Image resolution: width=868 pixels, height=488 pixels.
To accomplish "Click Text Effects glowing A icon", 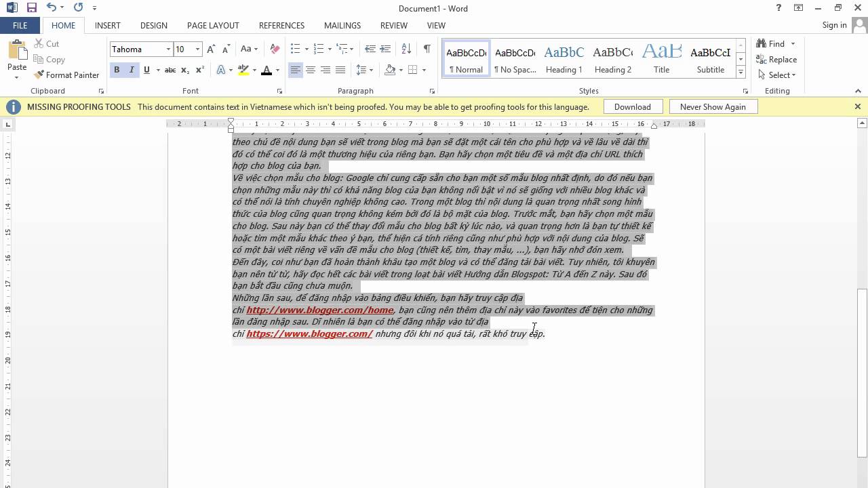I will tap(221, 70).
